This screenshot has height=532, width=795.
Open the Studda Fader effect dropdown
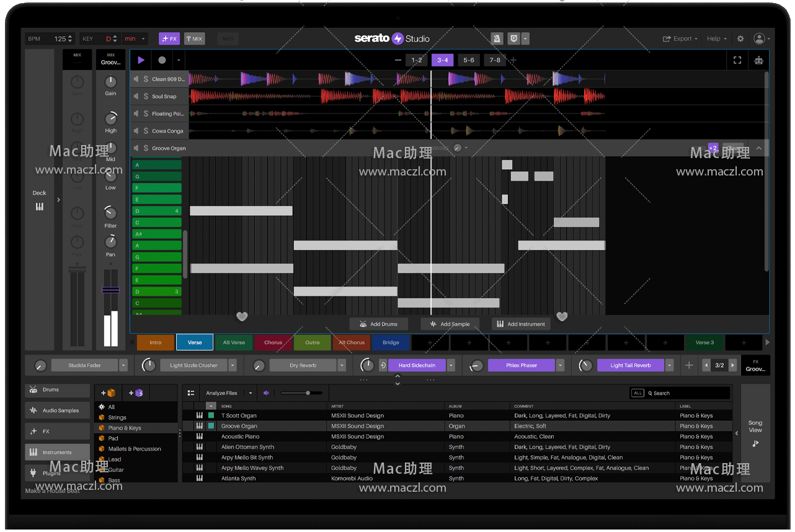pyautogui.click(x=123, y=366)
